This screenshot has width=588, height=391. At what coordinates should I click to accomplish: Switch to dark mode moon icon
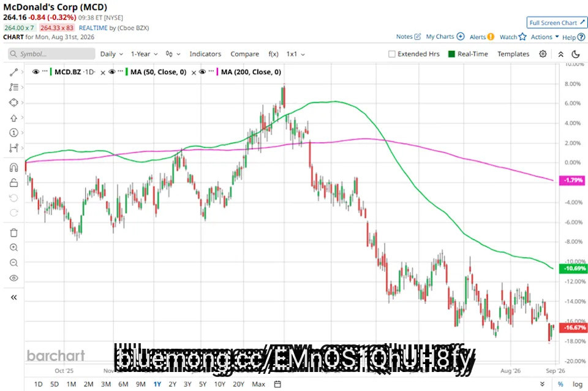tap(576, 54)
